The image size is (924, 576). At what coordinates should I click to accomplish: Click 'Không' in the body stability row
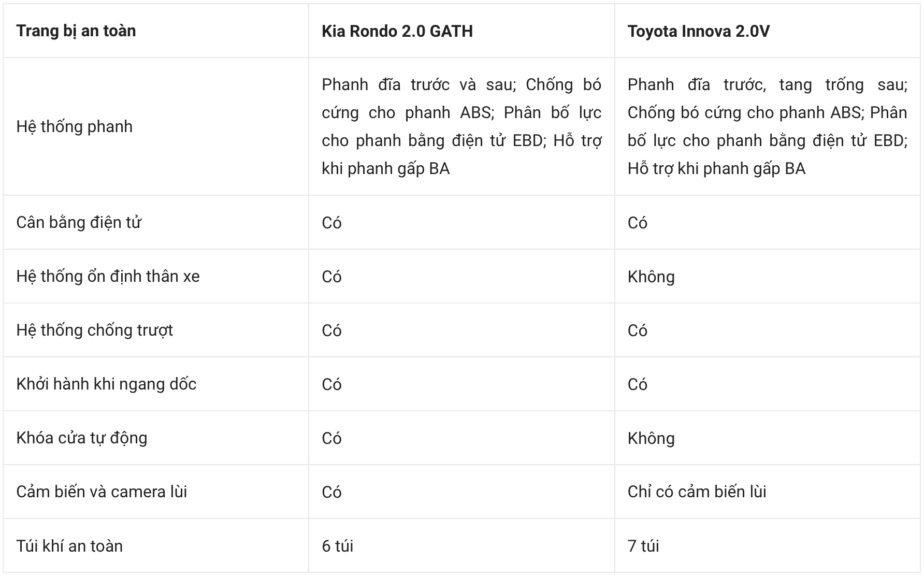[651, 277]
